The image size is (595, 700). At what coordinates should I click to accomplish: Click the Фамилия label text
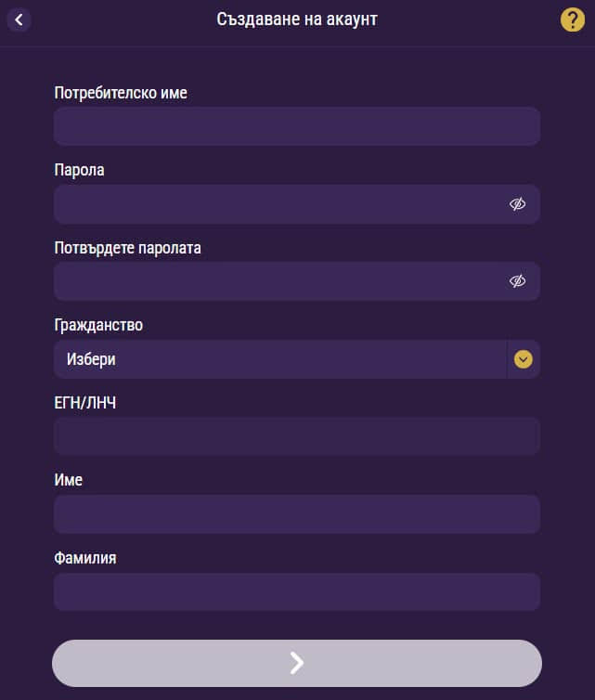point(85,558)
